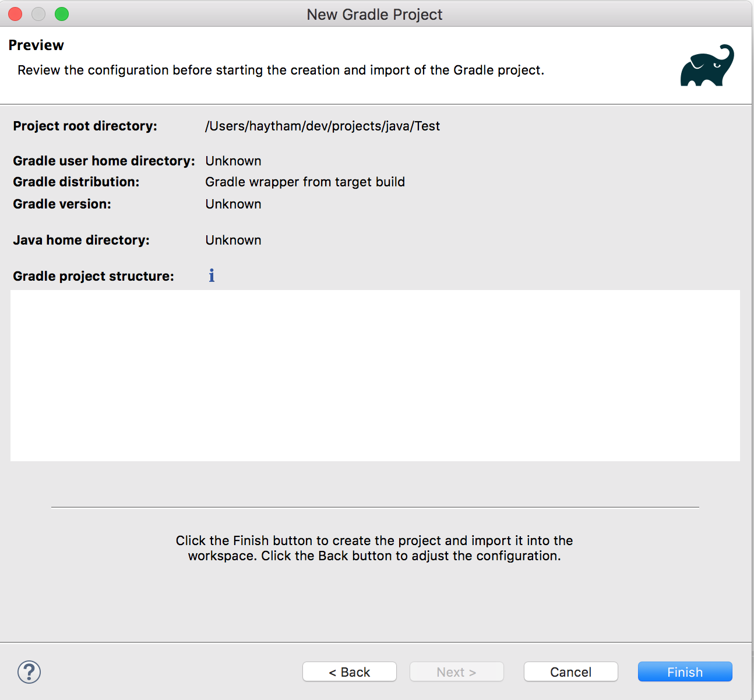Click the 'New Gradle Project' window title
This screenshot has width=754, height=700.
click(375, 15)
